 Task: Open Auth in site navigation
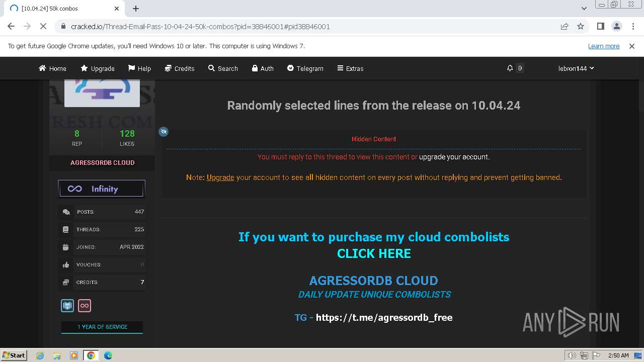point(263,68)
